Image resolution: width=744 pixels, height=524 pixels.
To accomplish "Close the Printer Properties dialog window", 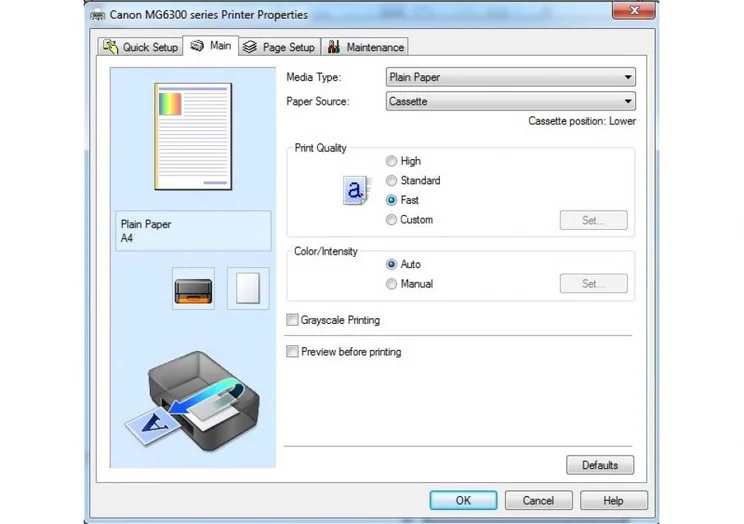I will [x=634, y=12].
